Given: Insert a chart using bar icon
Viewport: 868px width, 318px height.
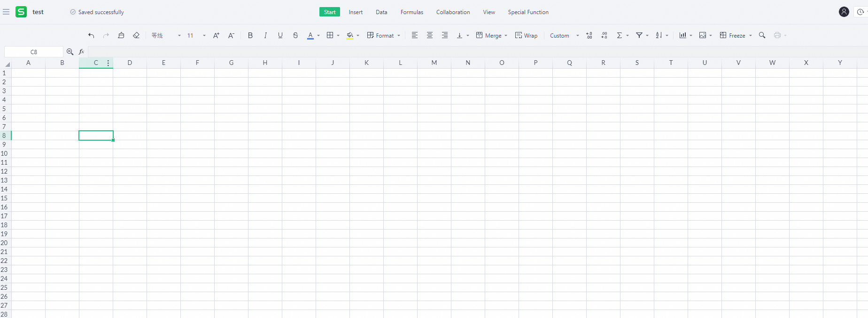Looking at the screenshot, I should click(683, 35).
